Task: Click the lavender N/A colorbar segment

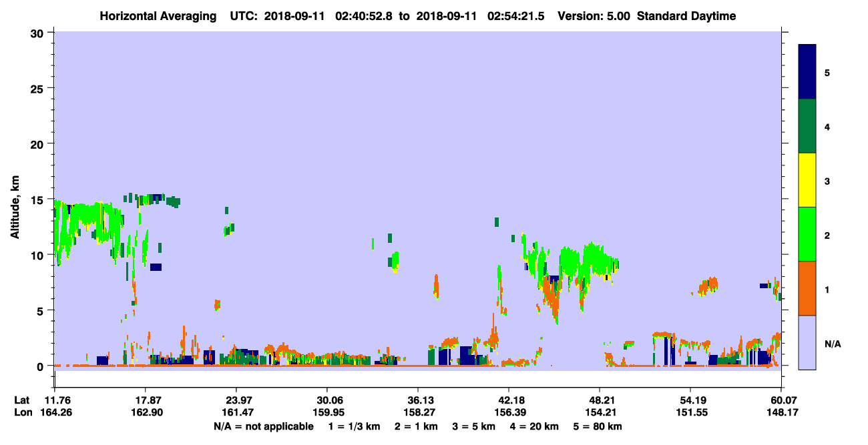Action: pyautogui.click(x=807, y=342)
